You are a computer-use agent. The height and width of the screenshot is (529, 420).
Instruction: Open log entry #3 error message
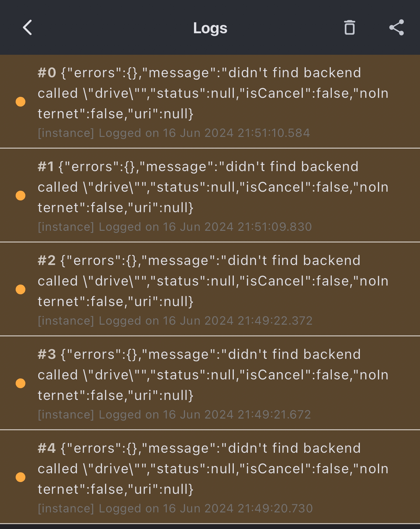[213, 375]
